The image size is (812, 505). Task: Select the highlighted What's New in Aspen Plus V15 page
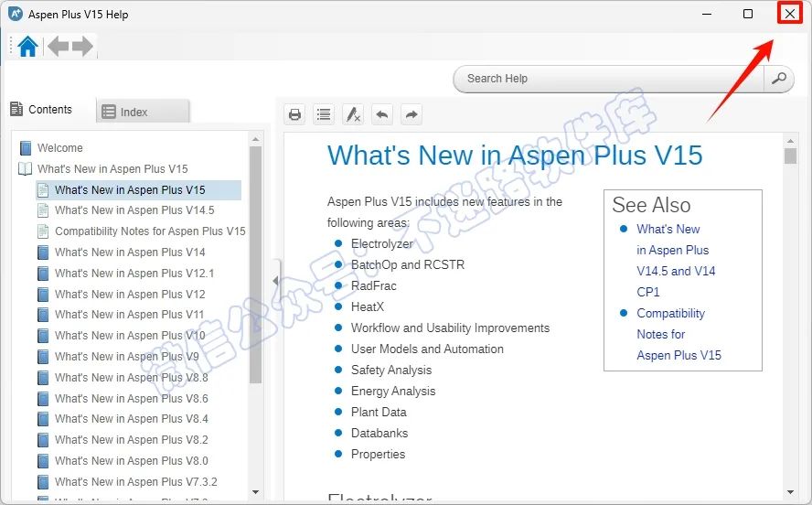click(130, 190)
